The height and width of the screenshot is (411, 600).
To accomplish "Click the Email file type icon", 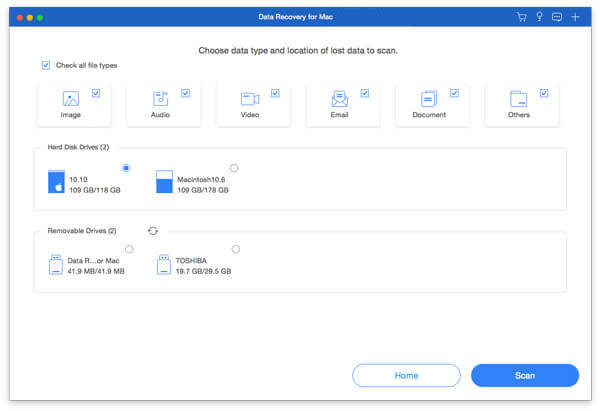I will click(339, 98).
